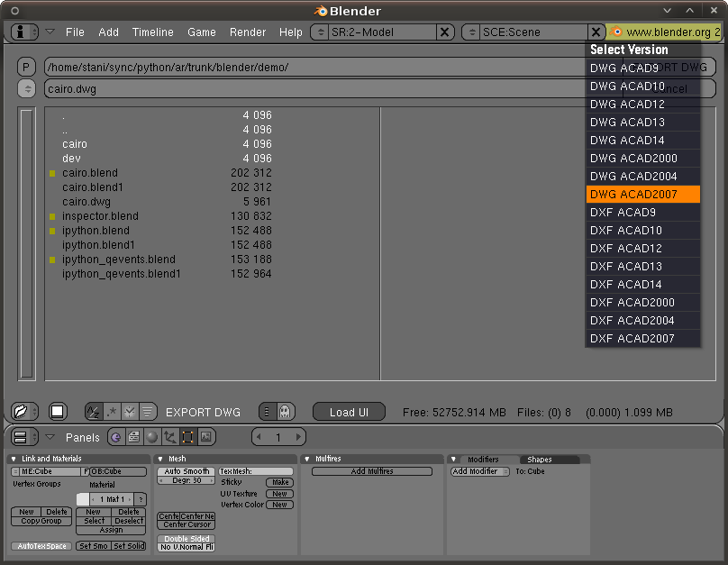Screen dimensions: 728x565
Task: Open the File menu
Action: [75, 32]
